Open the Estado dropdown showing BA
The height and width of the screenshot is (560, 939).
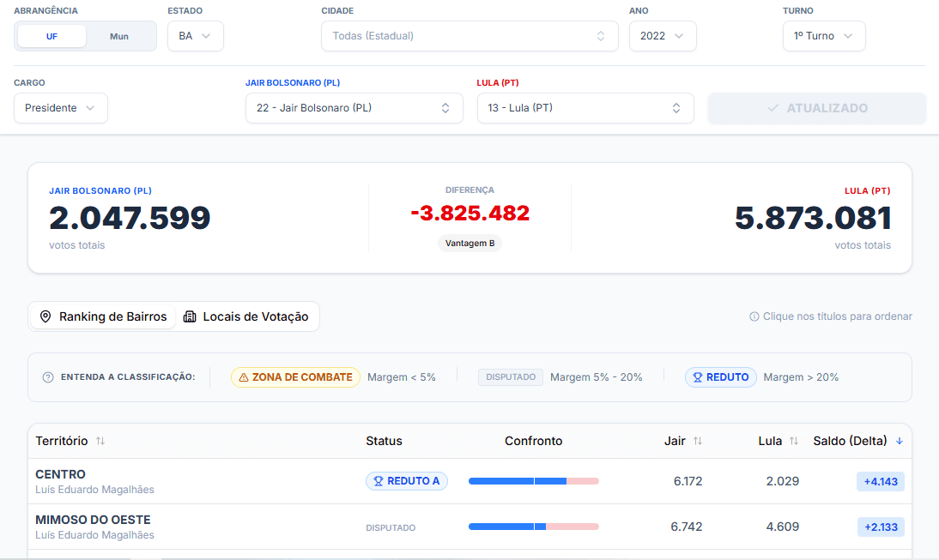[x=195, y=36]
